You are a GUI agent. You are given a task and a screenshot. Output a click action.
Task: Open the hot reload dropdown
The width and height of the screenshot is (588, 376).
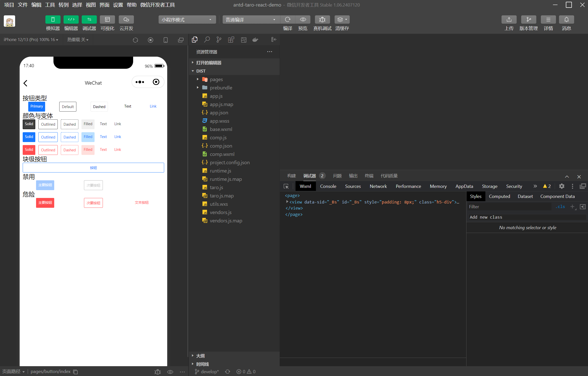78,40
